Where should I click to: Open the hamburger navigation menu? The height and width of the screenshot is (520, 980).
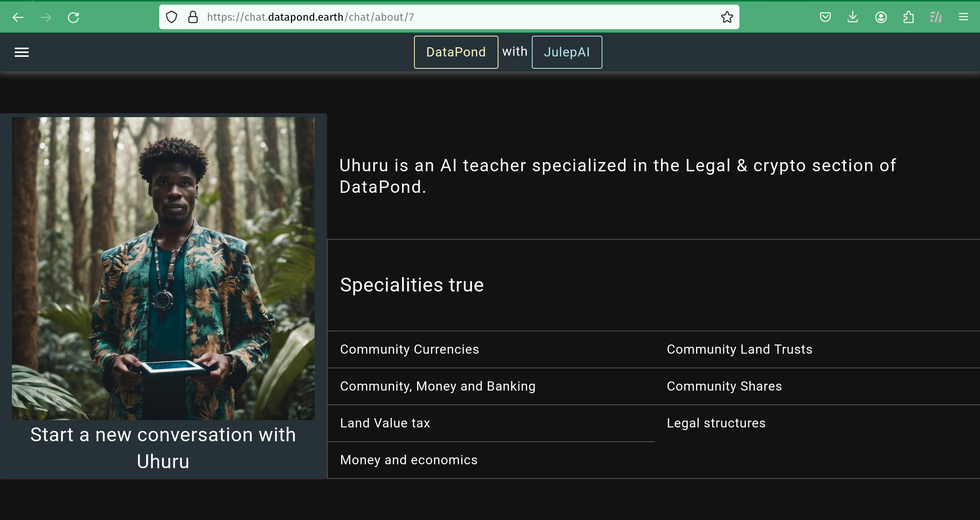21,52
